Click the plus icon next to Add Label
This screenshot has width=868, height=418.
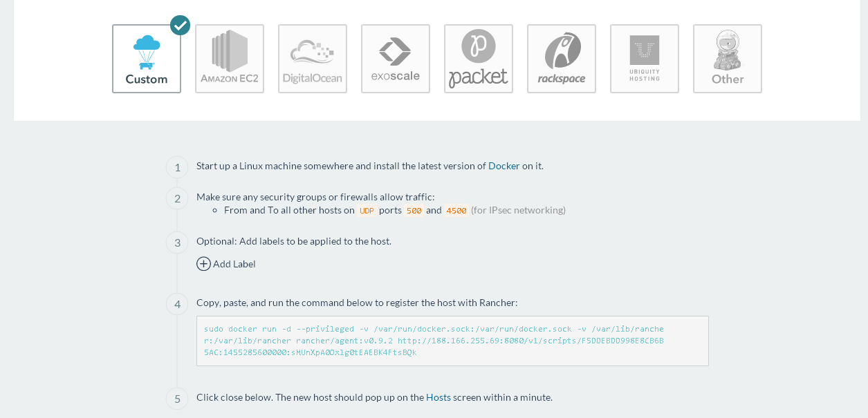203,264
